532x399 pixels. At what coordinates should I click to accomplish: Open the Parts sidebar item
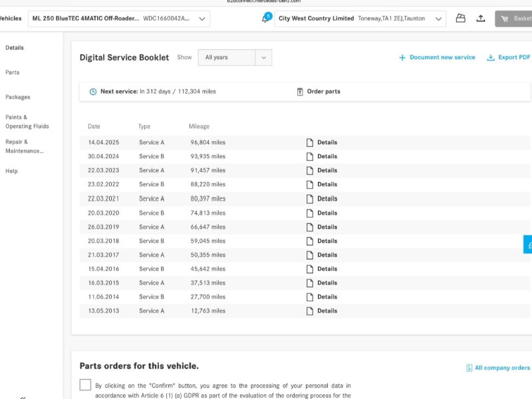(x=12, y=72)
